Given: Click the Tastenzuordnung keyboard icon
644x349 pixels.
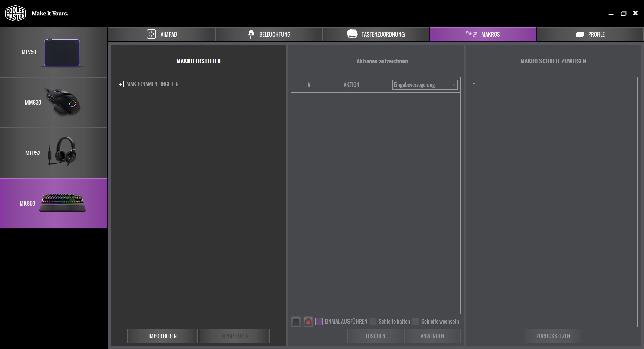Looking at the screenshot, I should [x=352, y=34].
